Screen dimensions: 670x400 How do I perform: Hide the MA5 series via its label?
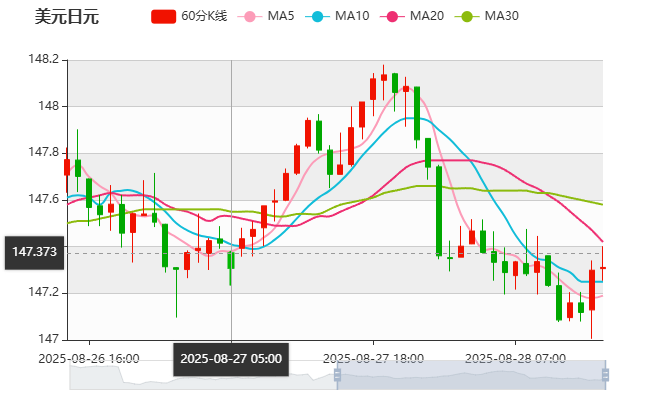(x=281, y=16)
